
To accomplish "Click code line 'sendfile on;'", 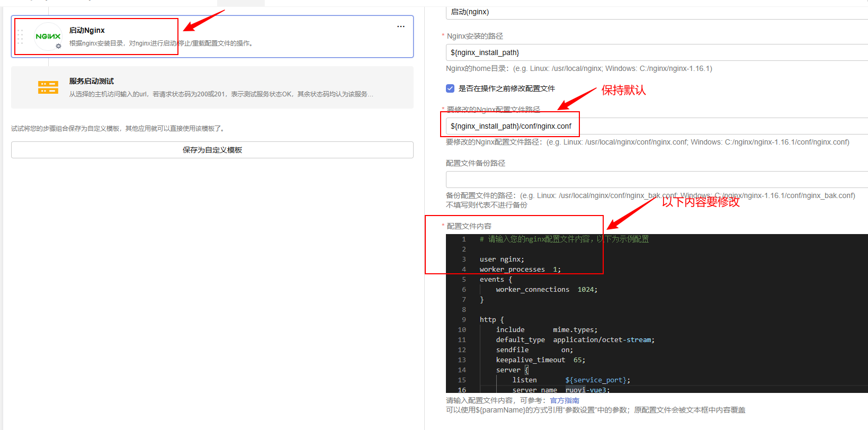I will point(534,350).
